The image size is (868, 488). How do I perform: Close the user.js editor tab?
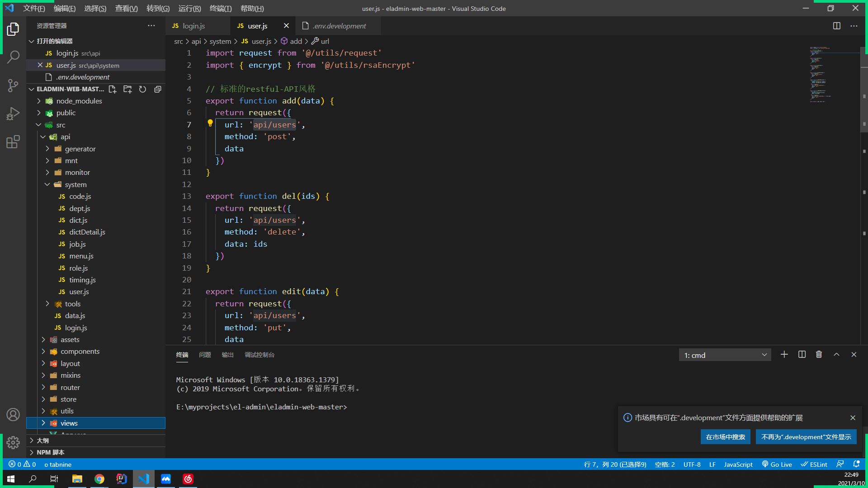click(x=286, y=26)
